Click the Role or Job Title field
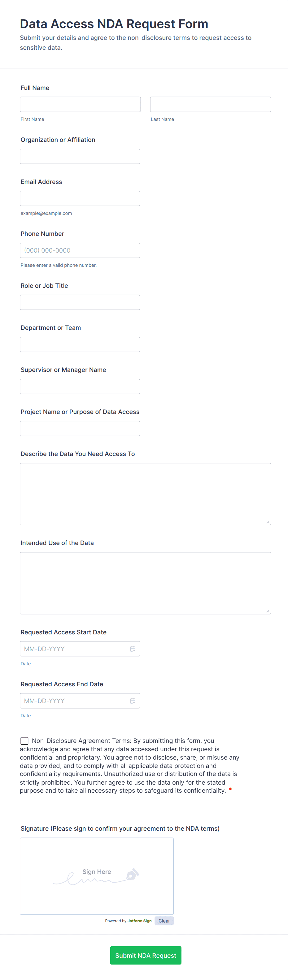288x980 pixels. point(80,302)
